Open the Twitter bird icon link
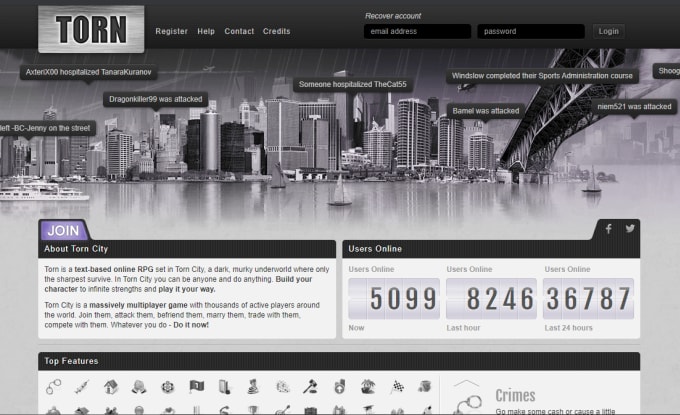The image size is (680, 415). pos(630,229)
